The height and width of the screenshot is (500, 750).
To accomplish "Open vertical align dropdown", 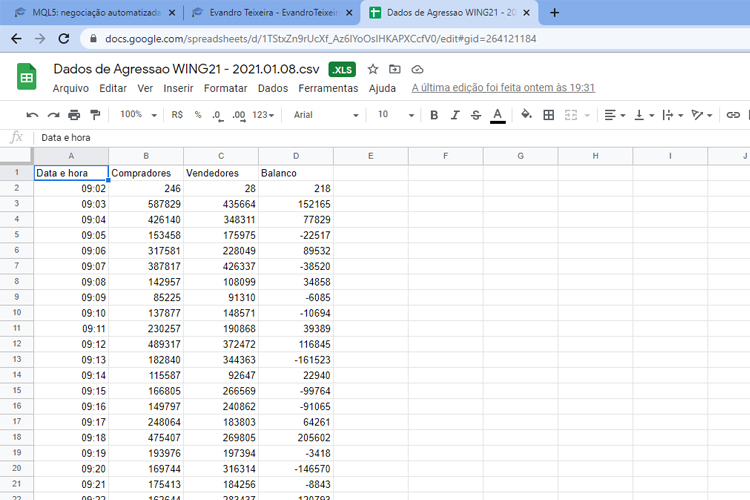I will coord(644,115).
